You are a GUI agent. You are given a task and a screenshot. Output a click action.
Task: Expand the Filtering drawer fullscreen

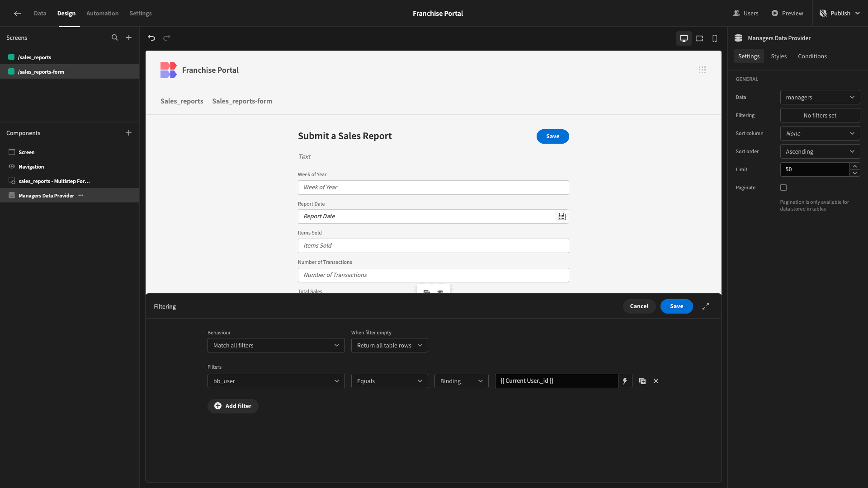tap(706, 306)
